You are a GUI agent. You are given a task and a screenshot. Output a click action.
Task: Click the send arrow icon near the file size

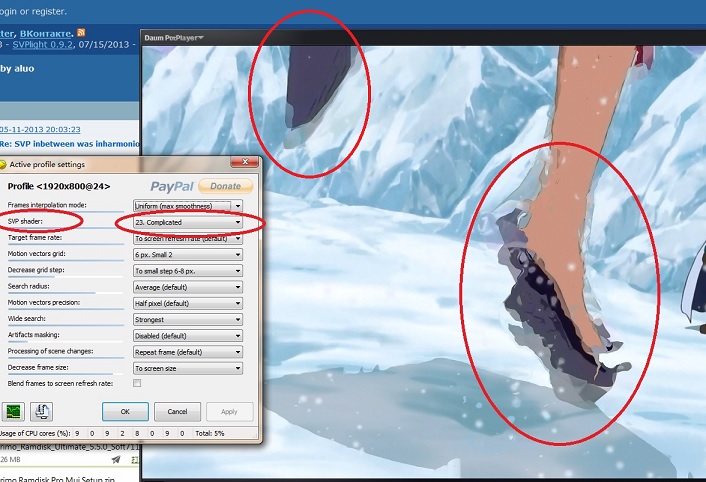(x=116, y=459)
